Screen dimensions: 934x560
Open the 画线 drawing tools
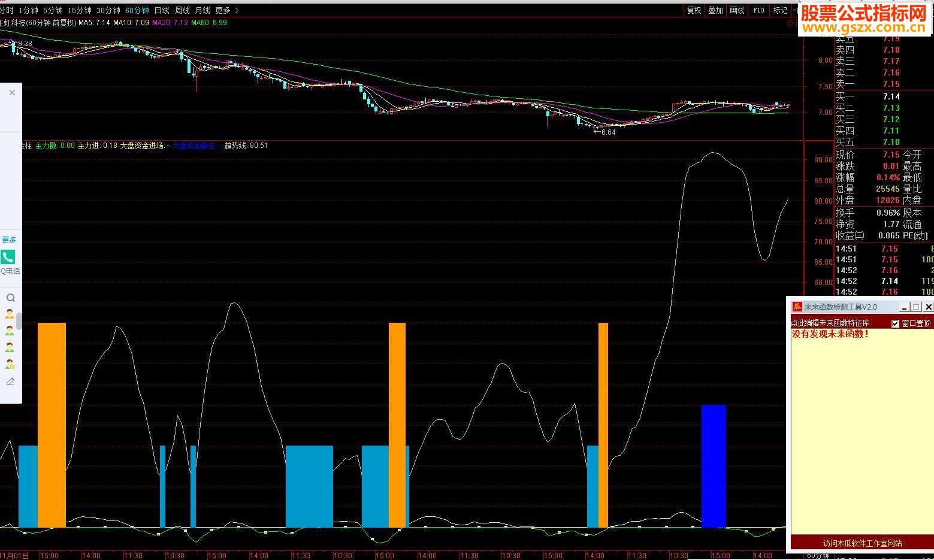[737, 10]
